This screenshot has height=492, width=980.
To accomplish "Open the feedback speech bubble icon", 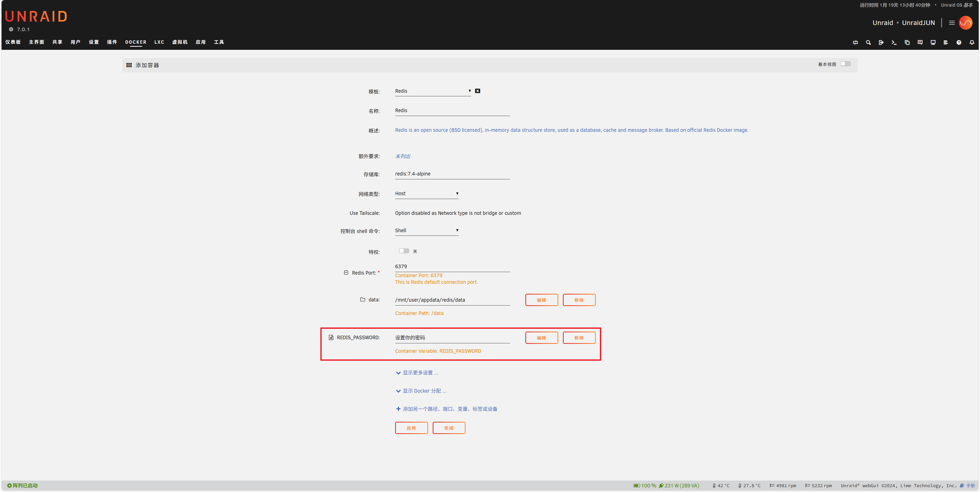I will (920, 42).
